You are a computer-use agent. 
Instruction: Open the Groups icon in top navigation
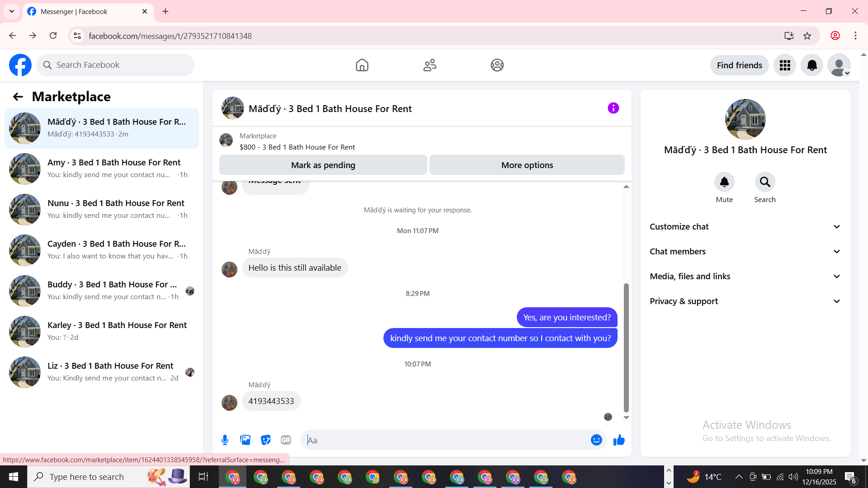[497, 65]
